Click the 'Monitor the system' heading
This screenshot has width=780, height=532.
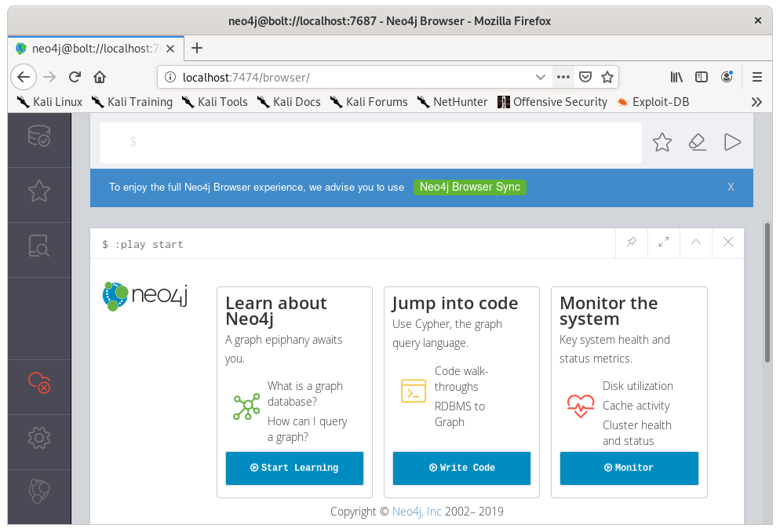608,311
